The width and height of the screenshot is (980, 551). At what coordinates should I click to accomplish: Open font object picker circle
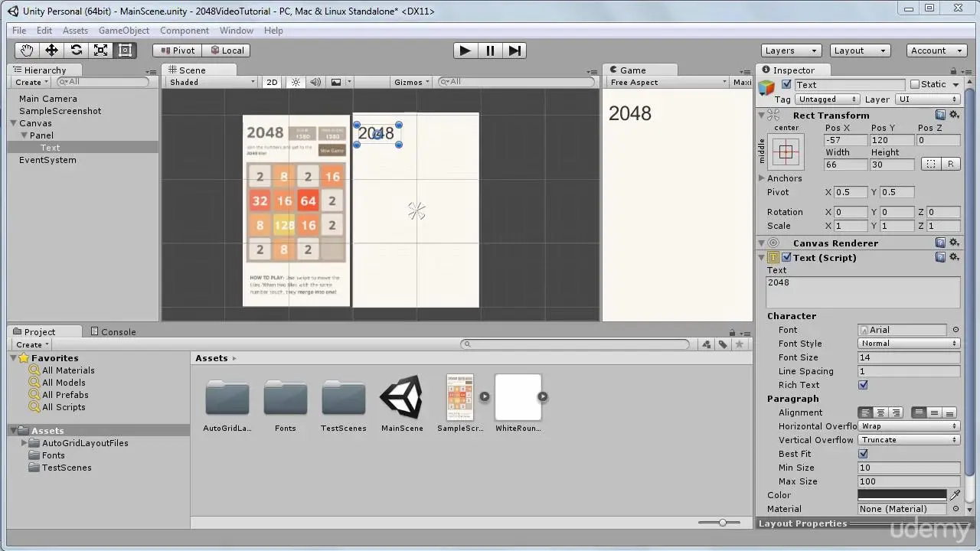pyautogui.click(x=955, y=330)
